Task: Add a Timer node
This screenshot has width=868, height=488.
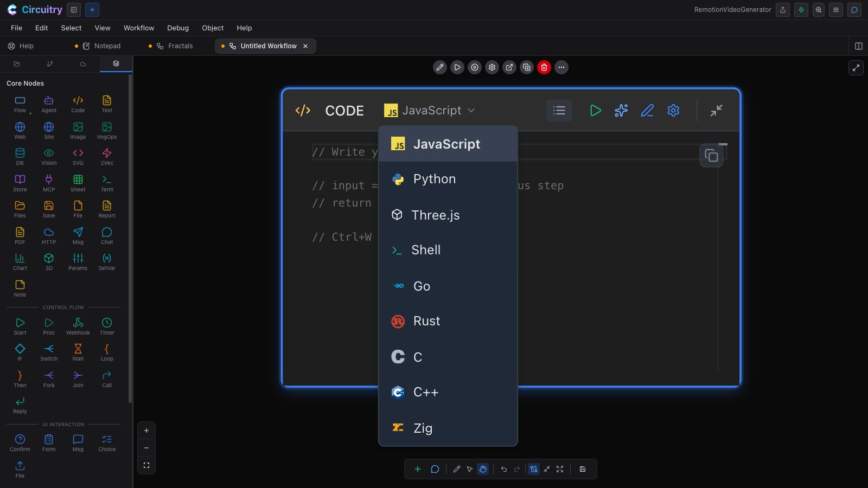Action: pos(107,326)
